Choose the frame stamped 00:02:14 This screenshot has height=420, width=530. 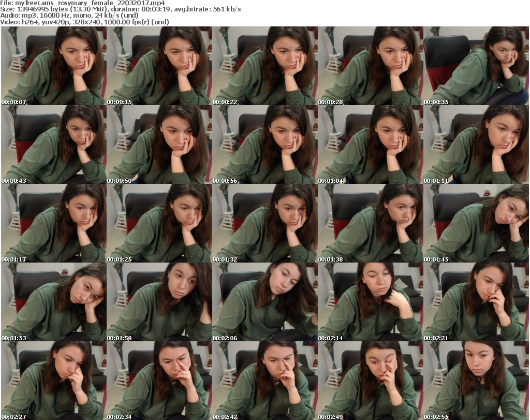[371, 302]
